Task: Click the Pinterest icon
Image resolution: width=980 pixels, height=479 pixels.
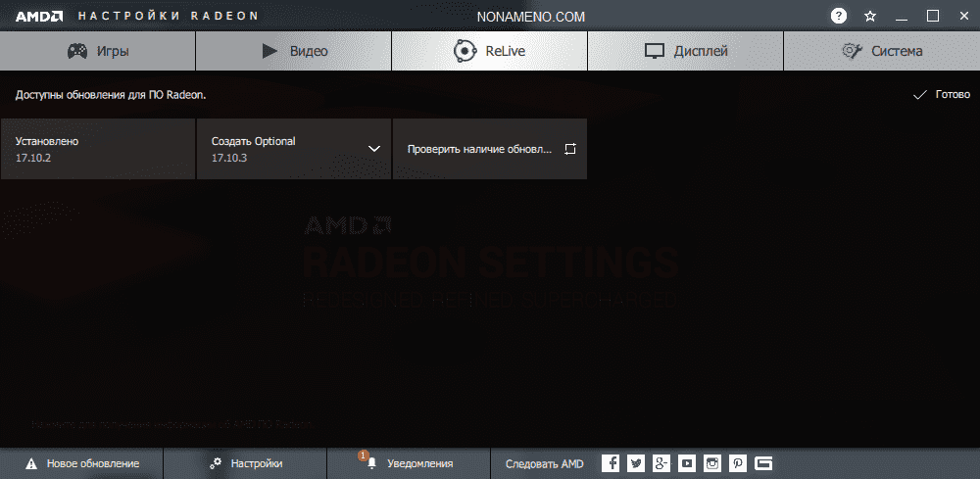Action: (x=738, y=463)
